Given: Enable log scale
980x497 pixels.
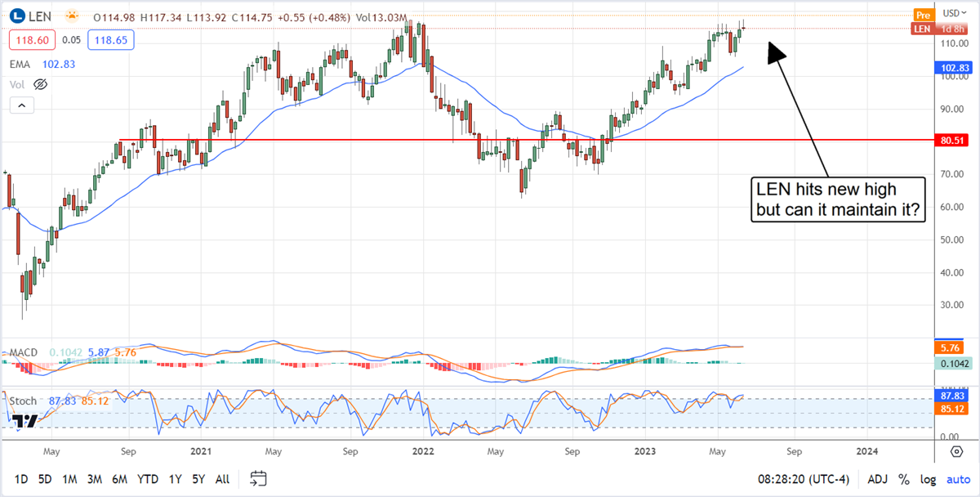Looking at the screenshot, I should (x=928, y=479).
